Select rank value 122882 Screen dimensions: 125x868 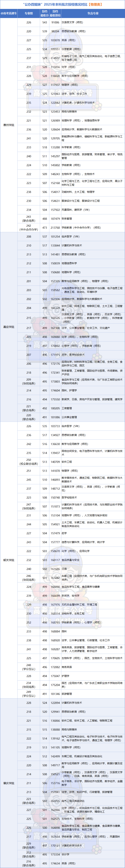[x=55, y=103]
